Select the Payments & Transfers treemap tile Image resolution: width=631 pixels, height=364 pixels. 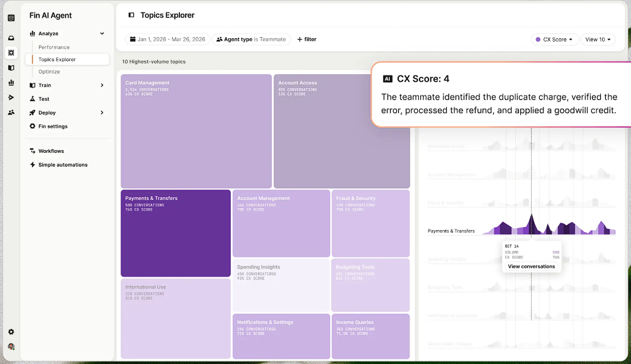point(176,233)
